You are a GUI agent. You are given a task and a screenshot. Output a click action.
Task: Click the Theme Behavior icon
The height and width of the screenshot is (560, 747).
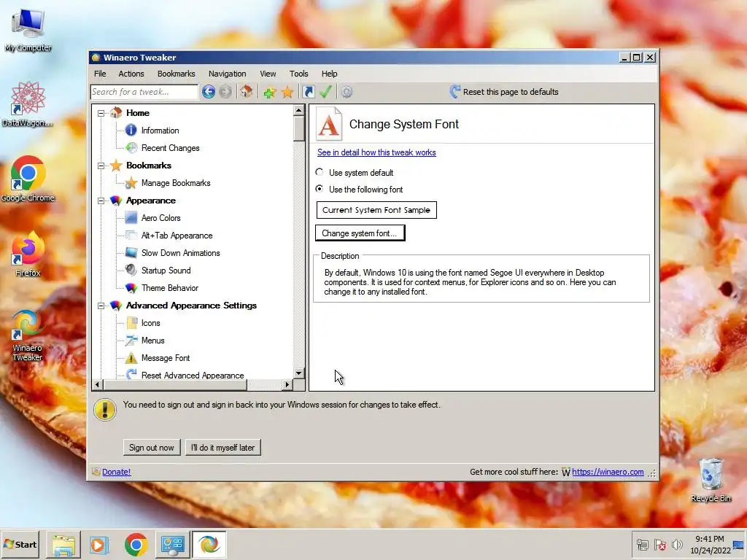click(131, 287)
